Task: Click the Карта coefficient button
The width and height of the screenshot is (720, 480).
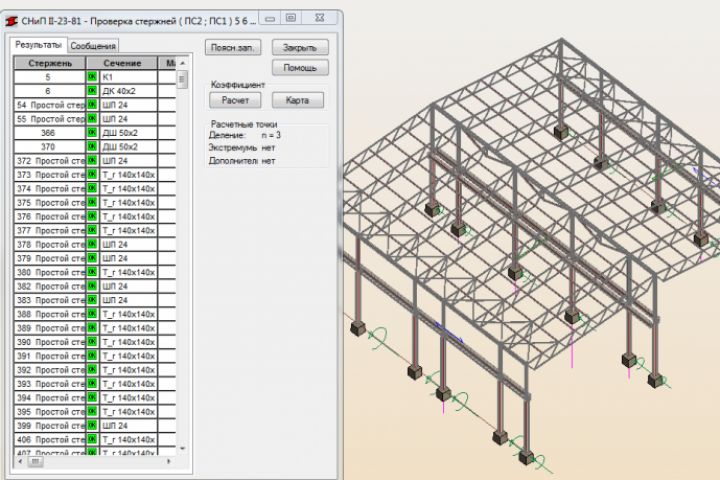Action: pos(298,100)
